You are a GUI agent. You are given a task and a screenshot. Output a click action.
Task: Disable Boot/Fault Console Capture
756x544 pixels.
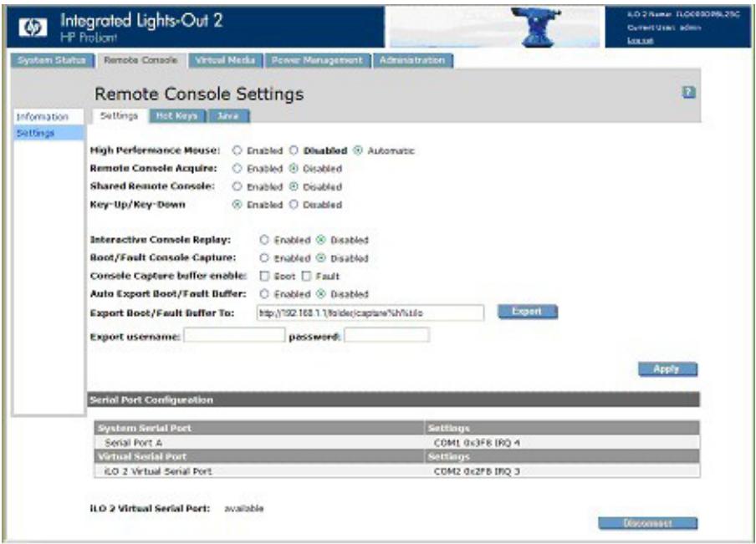[x=321, y=257]
